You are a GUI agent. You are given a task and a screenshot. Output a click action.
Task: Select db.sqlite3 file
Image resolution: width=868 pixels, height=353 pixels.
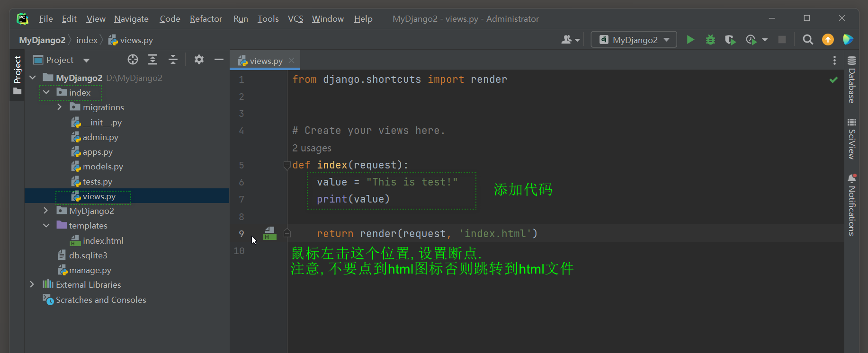pos(82,256)
